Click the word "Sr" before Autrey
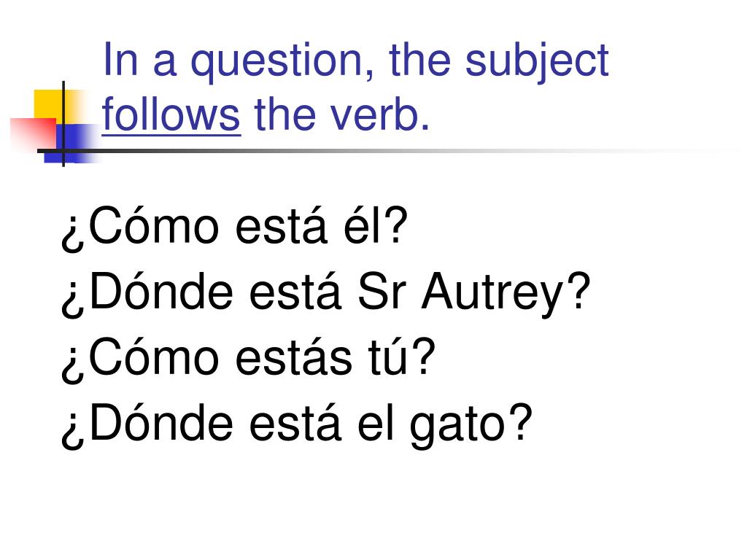 [x=382, y=292]
